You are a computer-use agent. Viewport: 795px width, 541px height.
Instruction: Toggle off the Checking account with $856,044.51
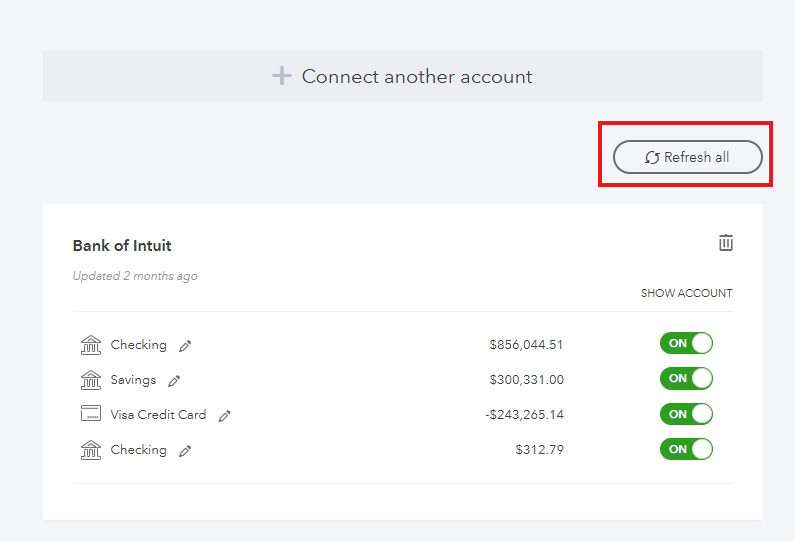(x=686, y=344)
